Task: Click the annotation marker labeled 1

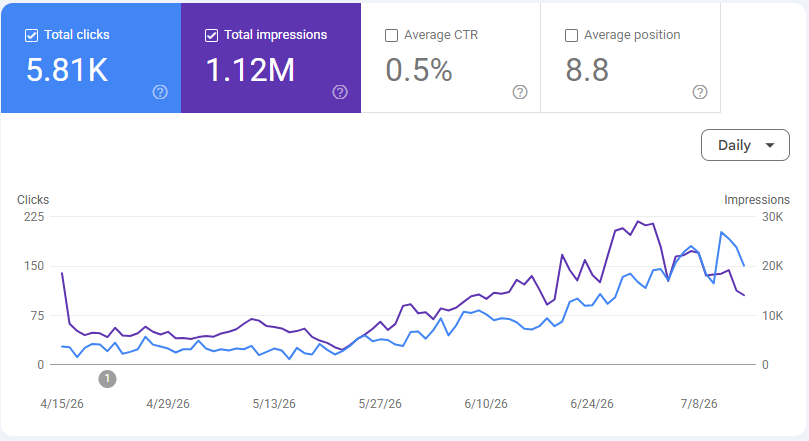Action: tap(107, 379)
